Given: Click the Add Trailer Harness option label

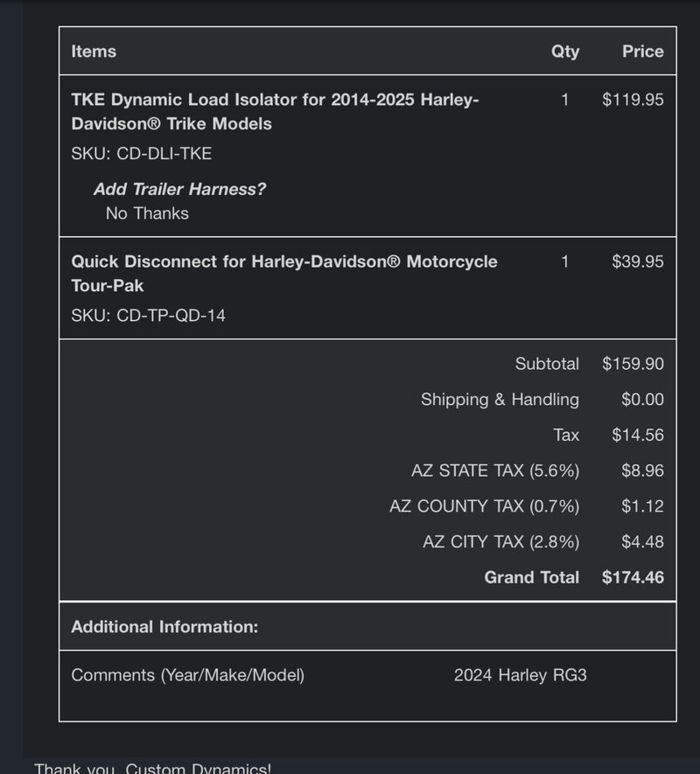Looking at the screenshot, I should [179, 189].
